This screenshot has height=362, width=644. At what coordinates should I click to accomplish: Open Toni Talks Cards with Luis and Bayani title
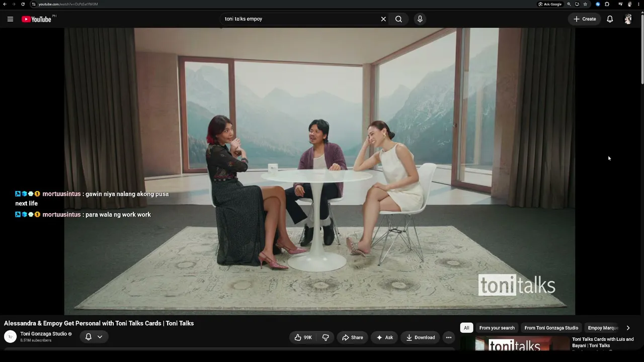click(x=603, y=342)
